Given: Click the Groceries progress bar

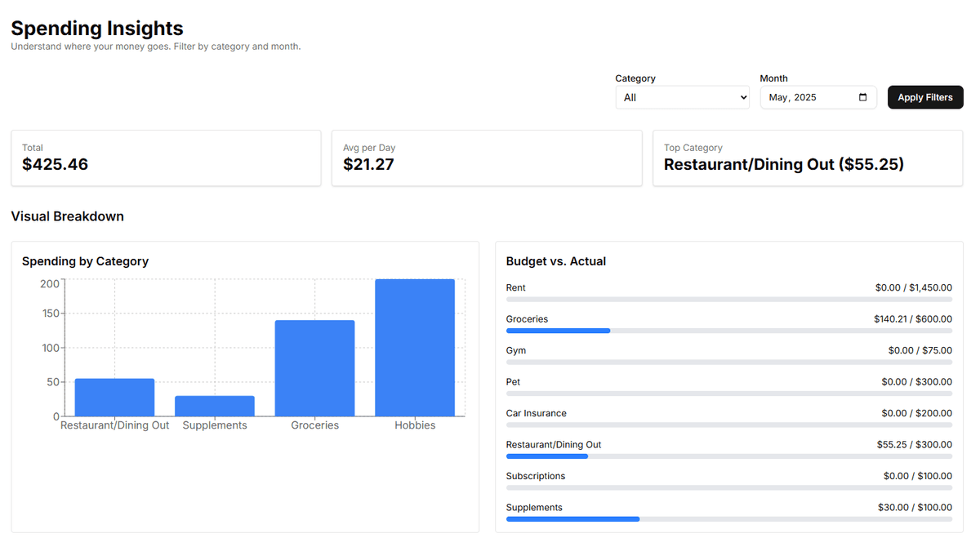Looking at the screenshot, I should point(729,331).
